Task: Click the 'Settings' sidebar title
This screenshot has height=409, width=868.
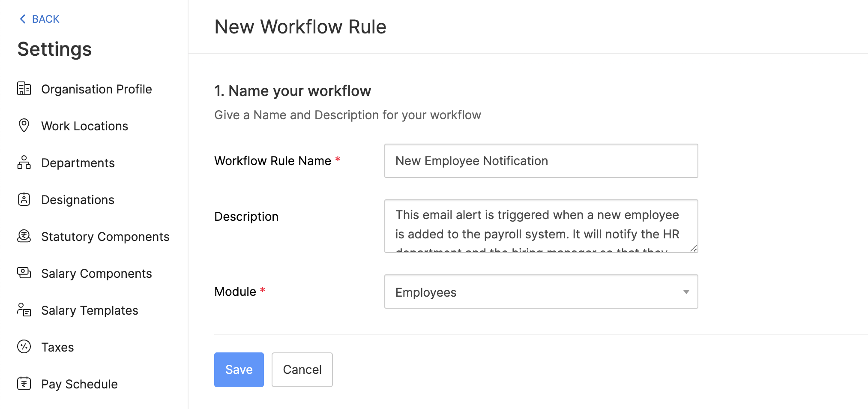Action: click(54, 49)
